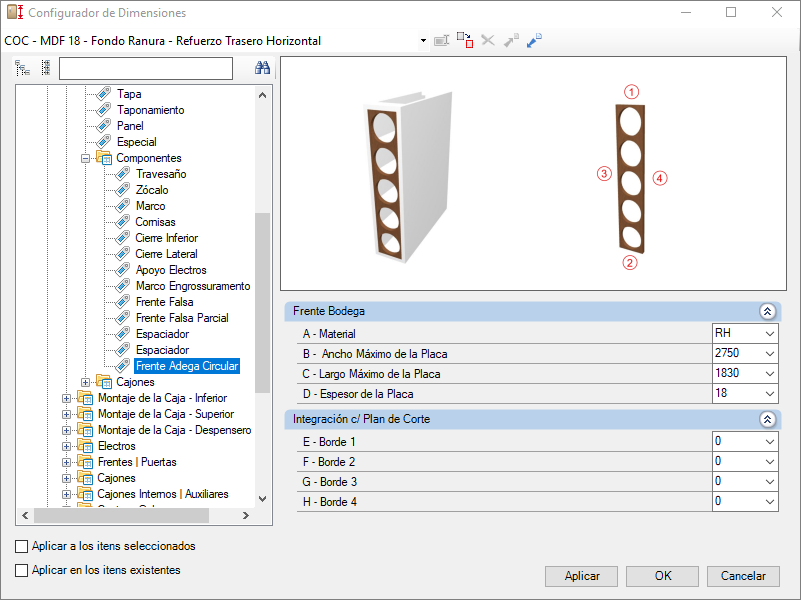Viewport: 801px width, 600px height.
Task: Click the tree vertical scrollbar thumb
Action: click(x=262, y=302)
